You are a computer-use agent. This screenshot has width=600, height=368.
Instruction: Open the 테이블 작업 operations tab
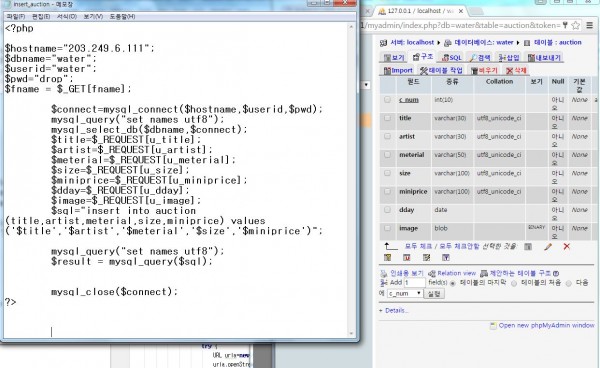point(441,70)
